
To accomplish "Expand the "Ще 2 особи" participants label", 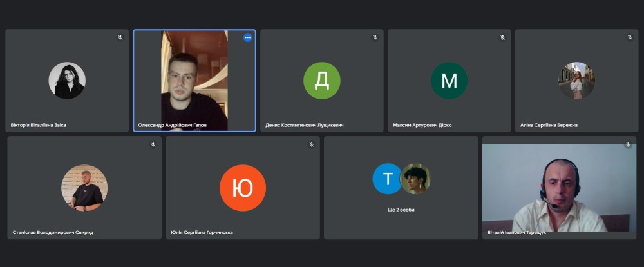I will coord(401,210).
